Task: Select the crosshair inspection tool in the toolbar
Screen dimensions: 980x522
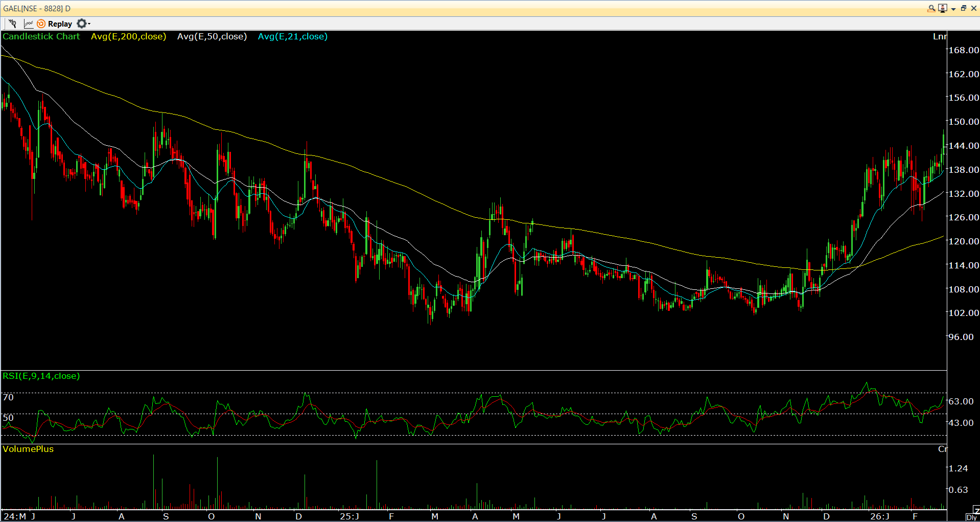Action: pos(12,24)
